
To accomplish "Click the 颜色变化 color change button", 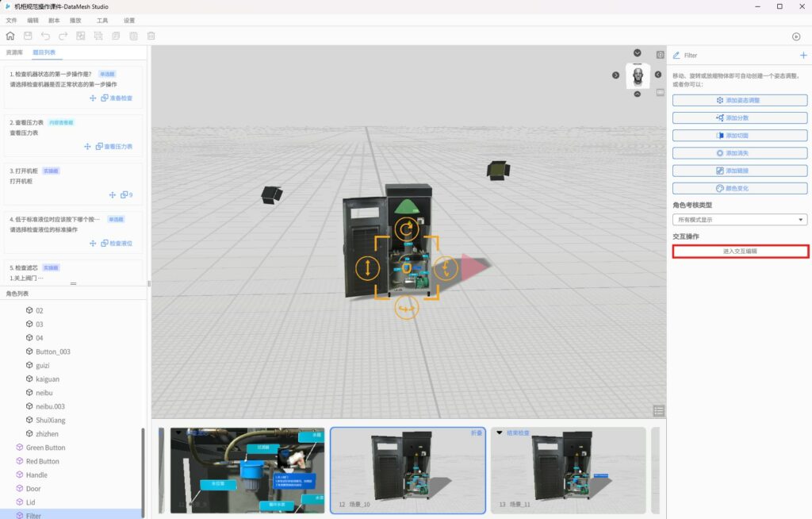I will 740,189.
